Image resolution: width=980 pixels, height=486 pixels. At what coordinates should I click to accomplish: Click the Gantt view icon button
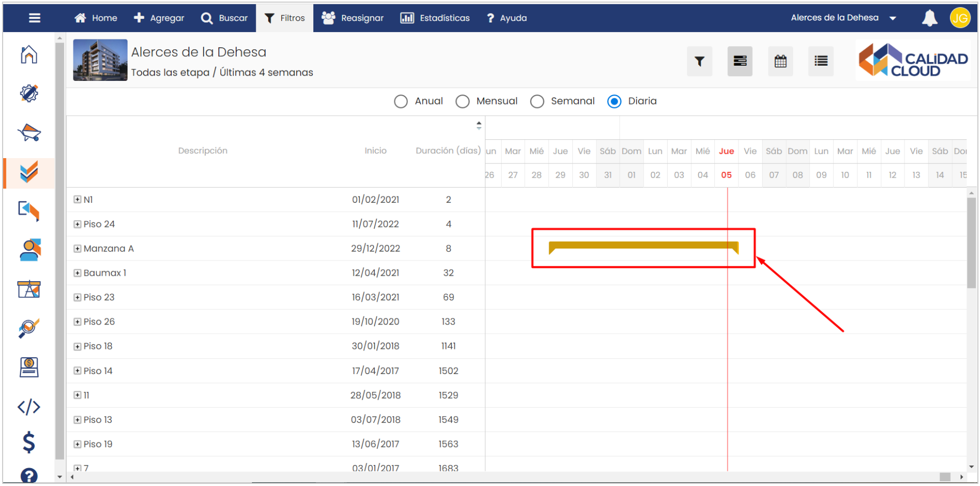coord(740,61)
